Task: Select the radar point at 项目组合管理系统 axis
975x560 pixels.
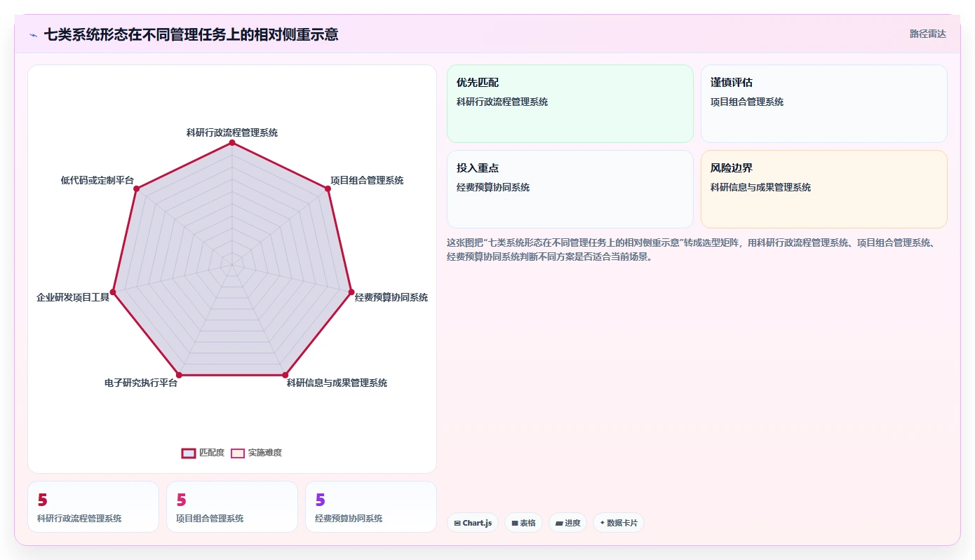Action: pos(328,189)
